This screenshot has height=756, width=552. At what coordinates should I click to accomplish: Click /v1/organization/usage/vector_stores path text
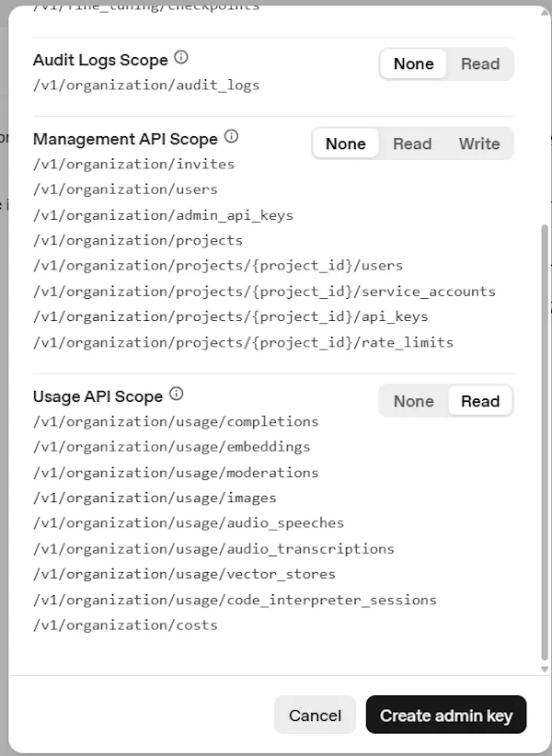[x=184, y=574]
